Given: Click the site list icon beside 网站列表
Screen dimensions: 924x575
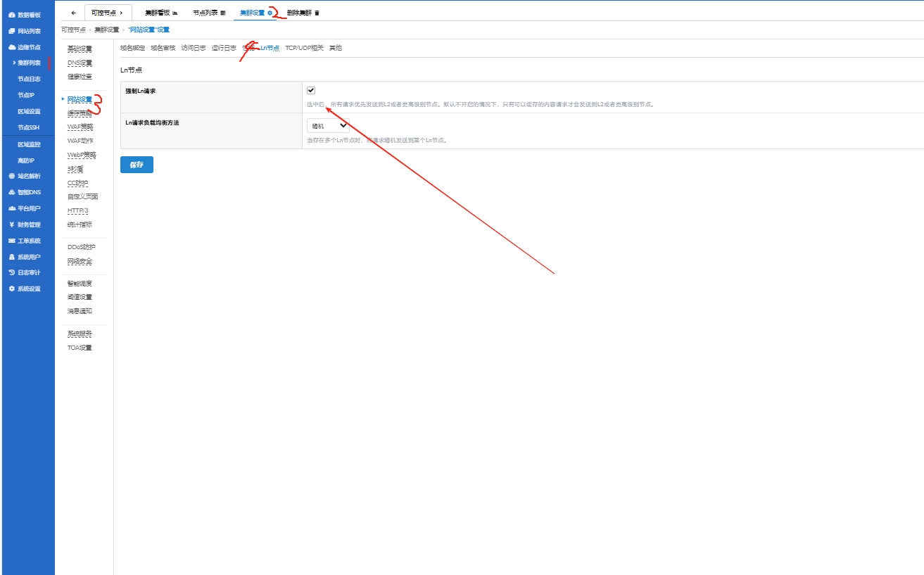Looking at the screenshot, I should point(12,31).
